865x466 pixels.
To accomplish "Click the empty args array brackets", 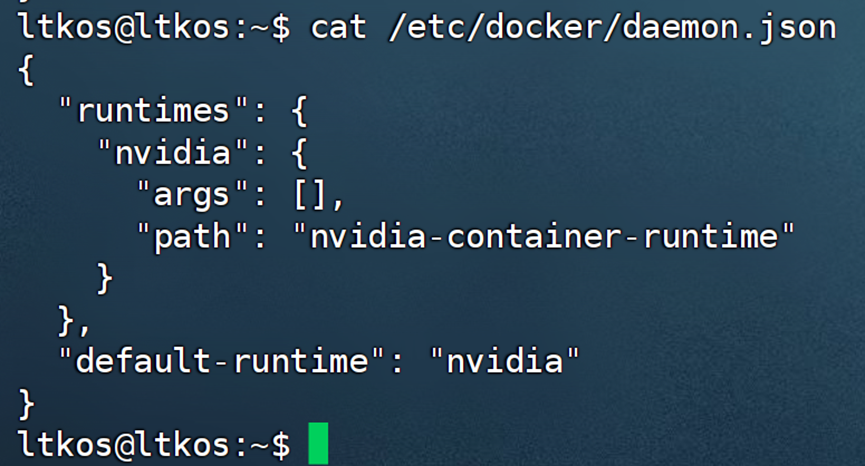I will pos(313,193).
